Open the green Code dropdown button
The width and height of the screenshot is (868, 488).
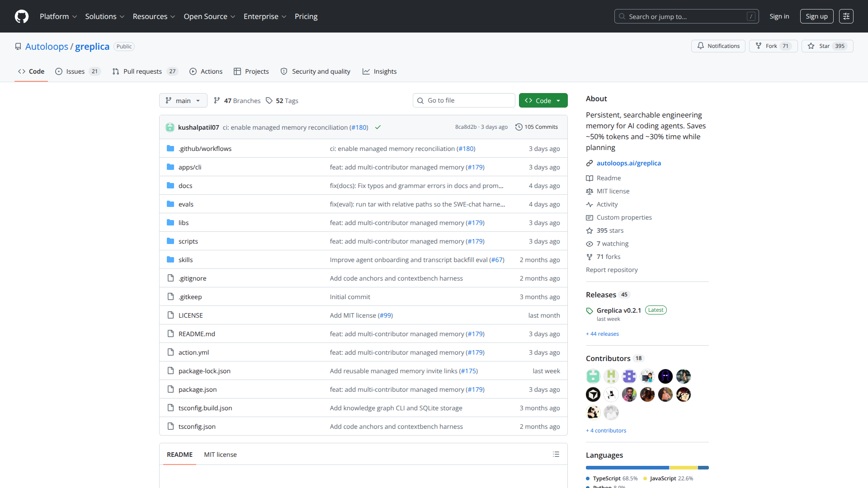click(x=543, y=100)
